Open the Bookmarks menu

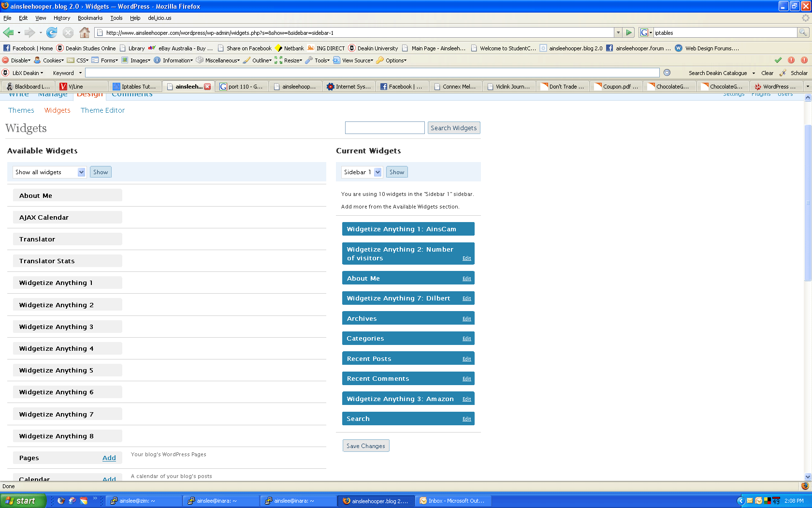(90, 18)
